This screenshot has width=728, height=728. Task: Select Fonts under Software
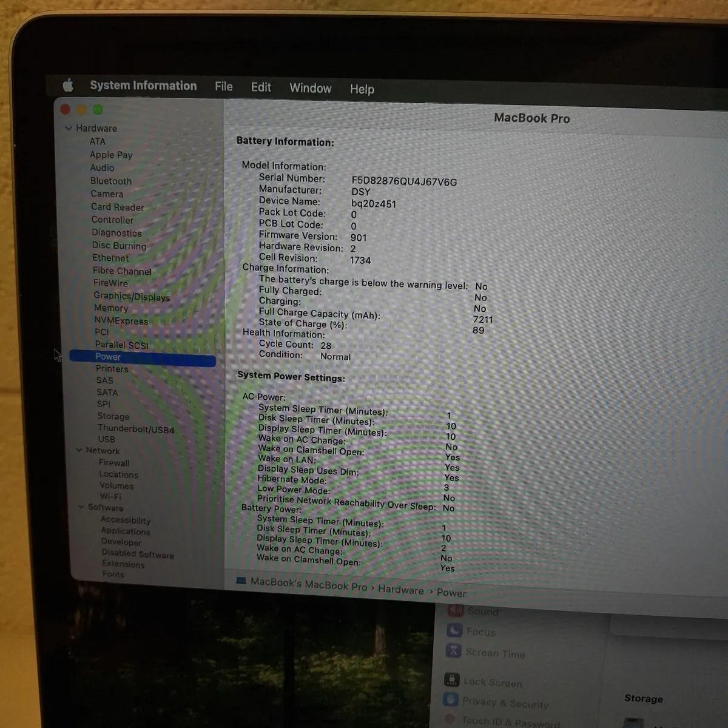click(x=113, y=574)
